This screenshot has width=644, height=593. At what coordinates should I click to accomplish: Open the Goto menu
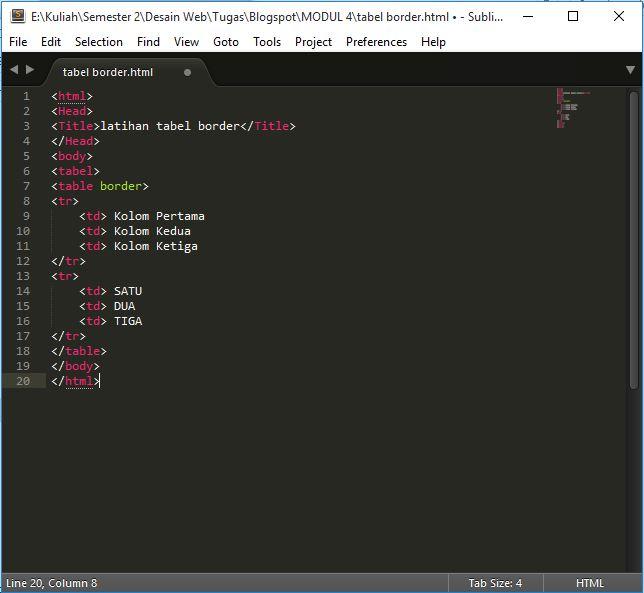226,42
